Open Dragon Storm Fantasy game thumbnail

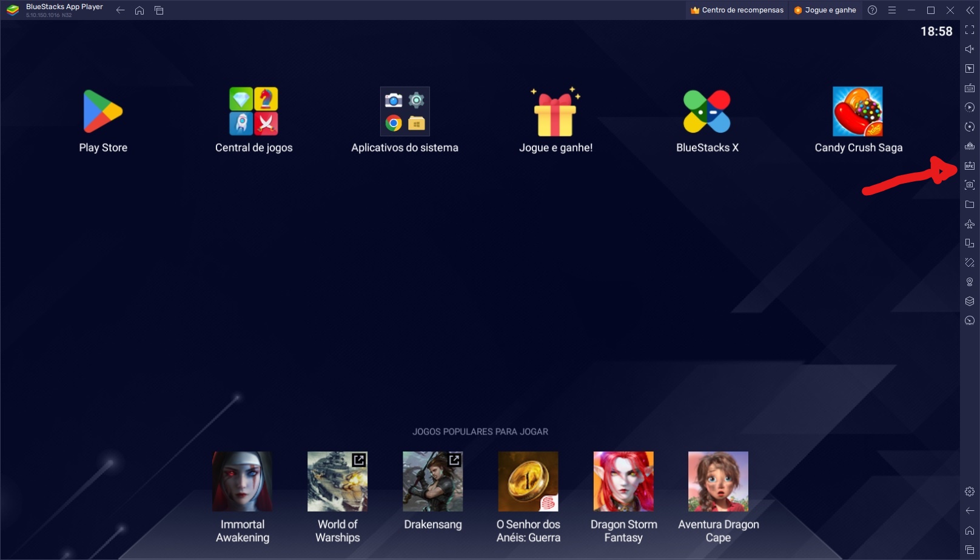(623, 481)
